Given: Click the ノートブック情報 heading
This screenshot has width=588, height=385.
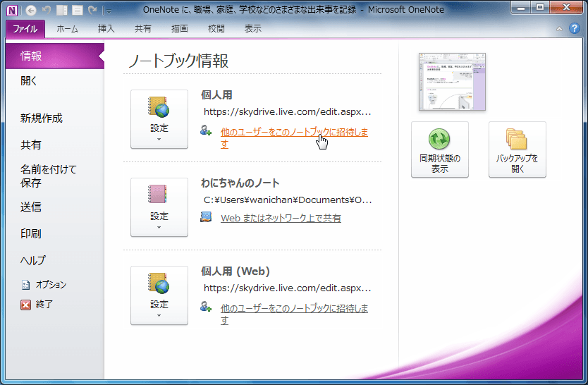Looking at the screenshot, I should point(178,61).
